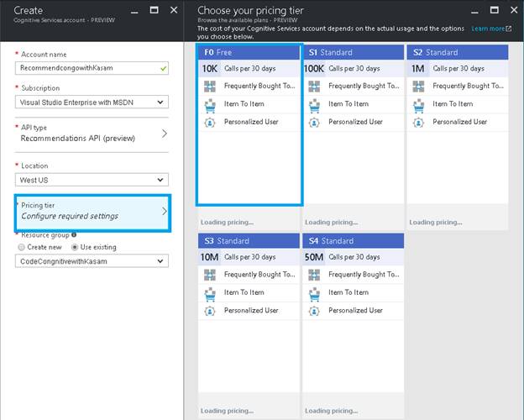Open Pricing tier Configure required settings
Screen dimensions: 524x420
tap(92, 213)
